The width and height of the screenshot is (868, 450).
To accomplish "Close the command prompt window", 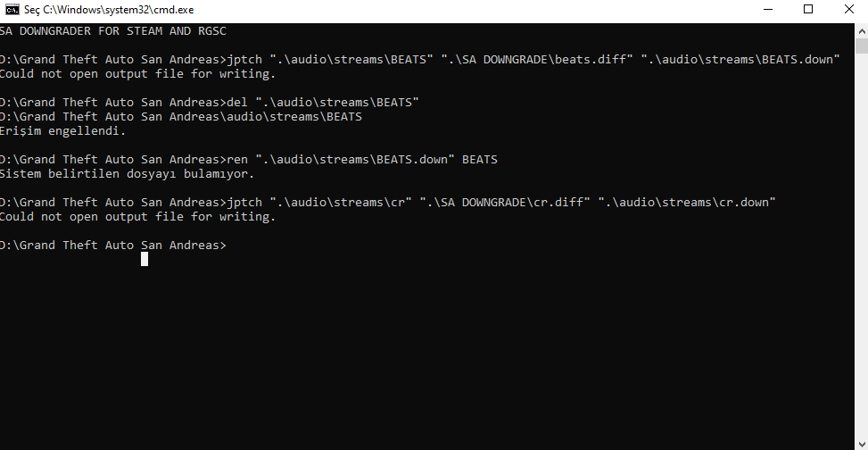I will click(848, 10).
